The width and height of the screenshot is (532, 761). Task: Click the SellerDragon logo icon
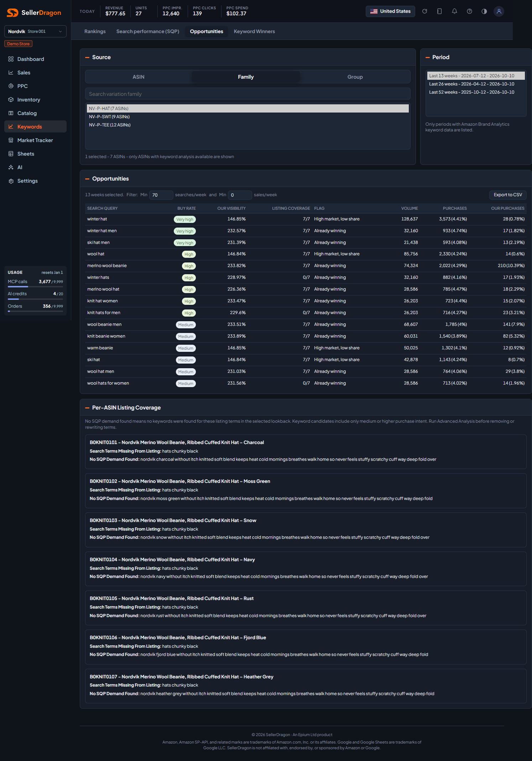[12, 13]
